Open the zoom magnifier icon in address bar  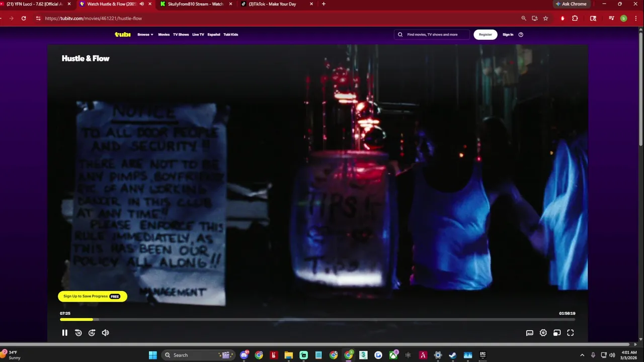click(x=523, y=18)
